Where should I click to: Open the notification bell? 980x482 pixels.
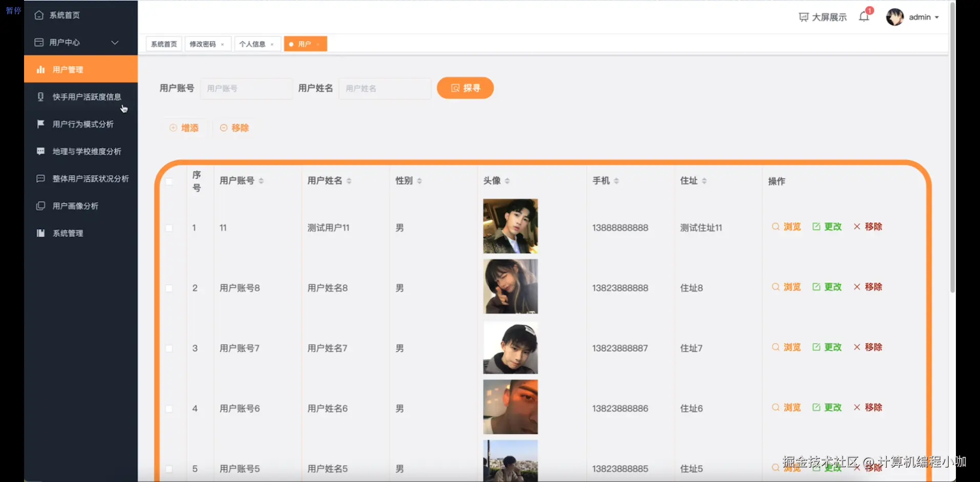pyautogui.click(x=864, y=17)
